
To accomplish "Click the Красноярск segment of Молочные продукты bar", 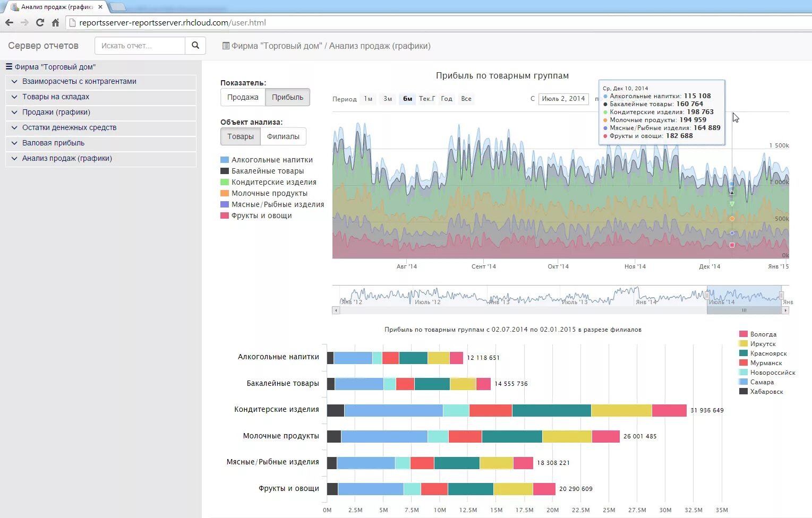I will click(512, 436).
